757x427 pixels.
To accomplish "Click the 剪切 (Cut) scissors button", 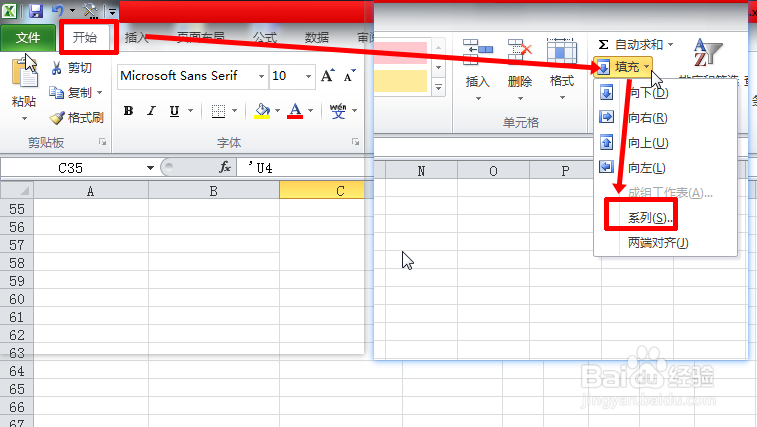I will (x=72, y=68).
